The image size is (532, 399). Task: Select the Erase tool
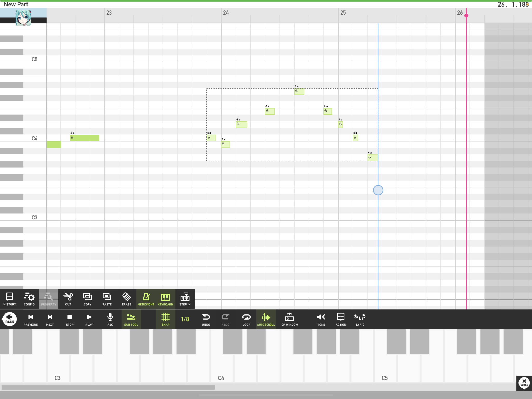[127, 299]
